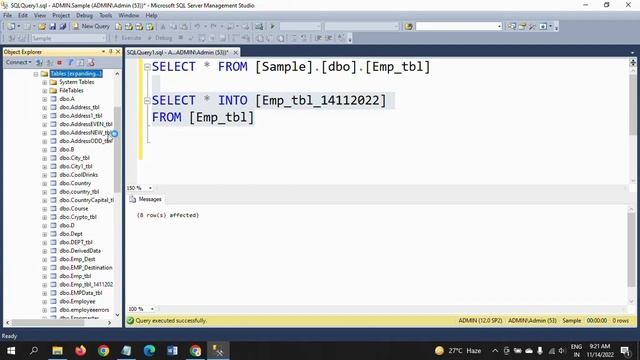
Task: Click the Start play arrow icon
Action: point(273,27)
